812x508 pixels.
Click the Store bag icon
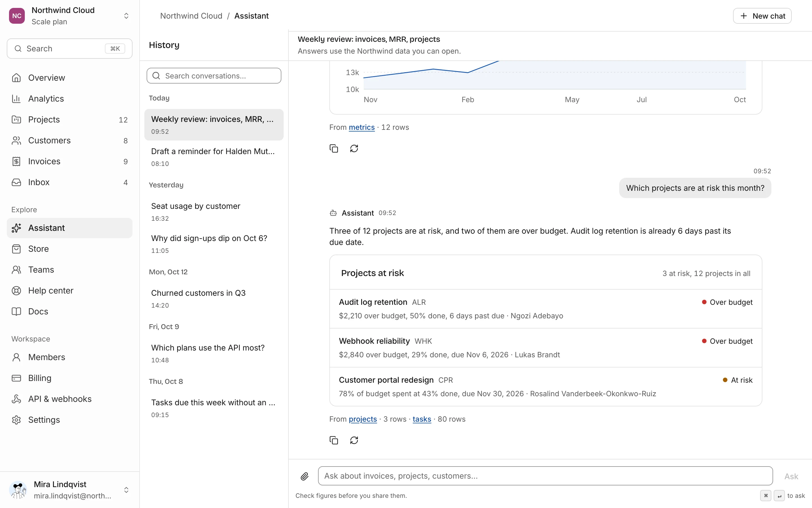[x=16, y=249]
